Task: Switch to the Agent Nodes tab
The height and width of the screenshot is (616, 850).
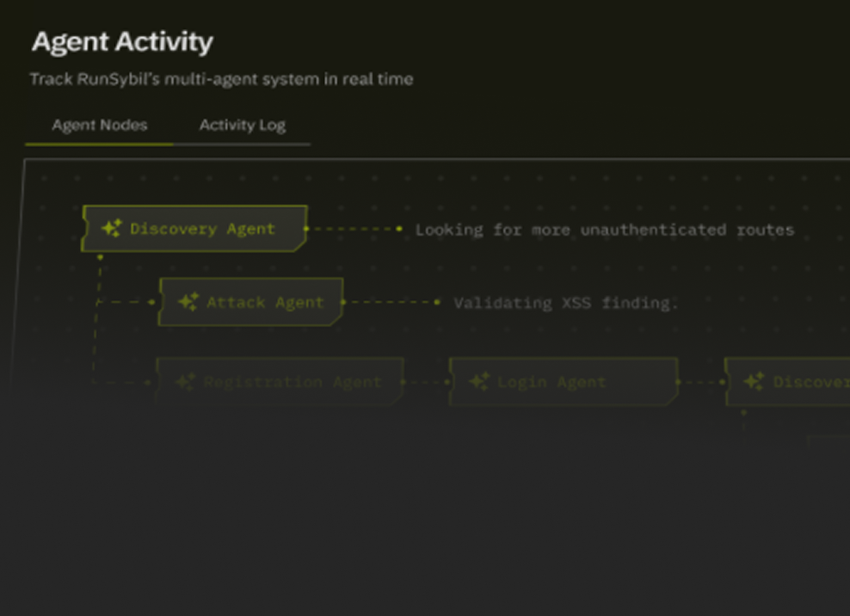Action: click(100, 125)
